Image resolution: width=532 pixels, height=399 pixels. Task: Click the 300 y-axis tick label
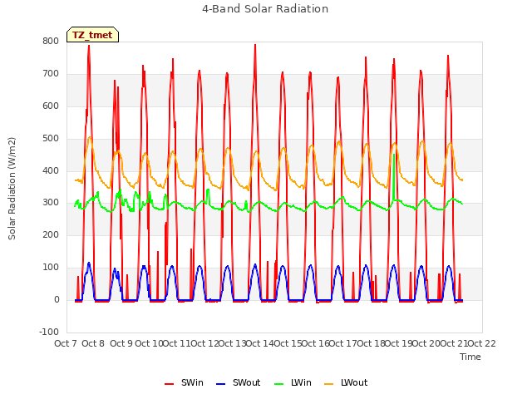coord(51,203)
